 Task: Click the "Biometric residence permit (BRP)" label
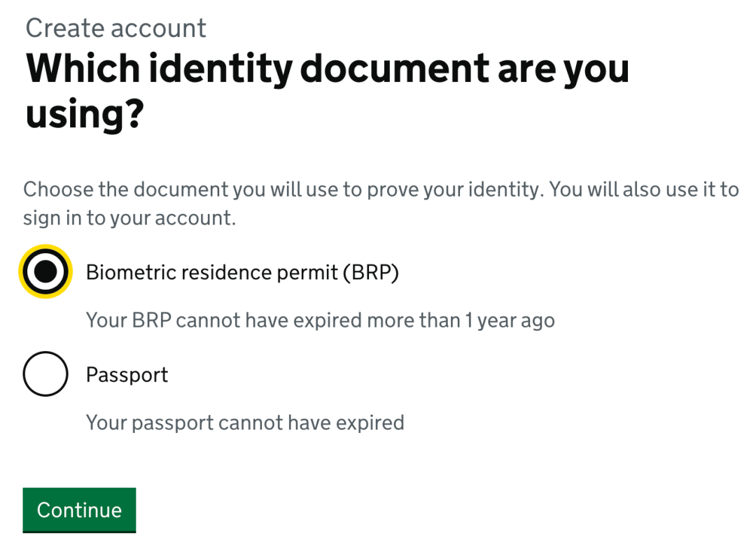pos(241,271)
